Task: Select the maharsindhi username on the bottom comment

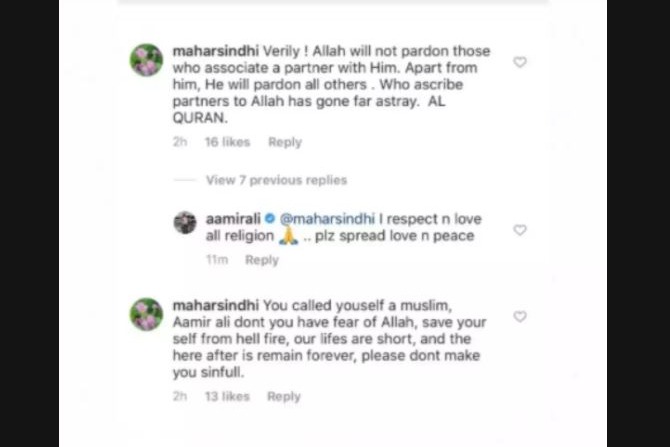Action: pos(212,303)
